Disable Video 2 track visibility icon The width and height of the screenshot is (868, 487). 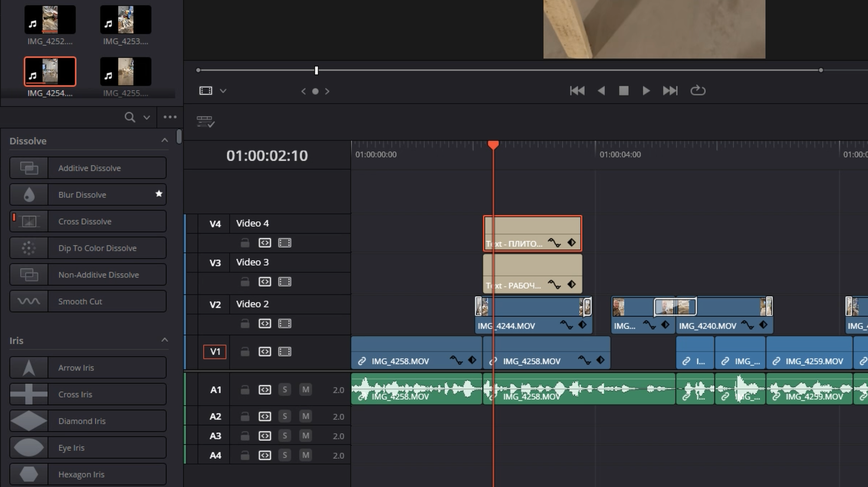coord(285,323)
